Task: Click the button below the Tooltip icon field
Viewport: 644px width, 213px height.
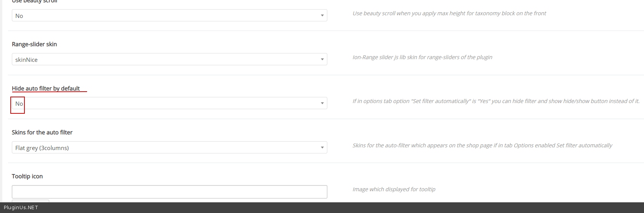Action: click(x=31, y=201)
